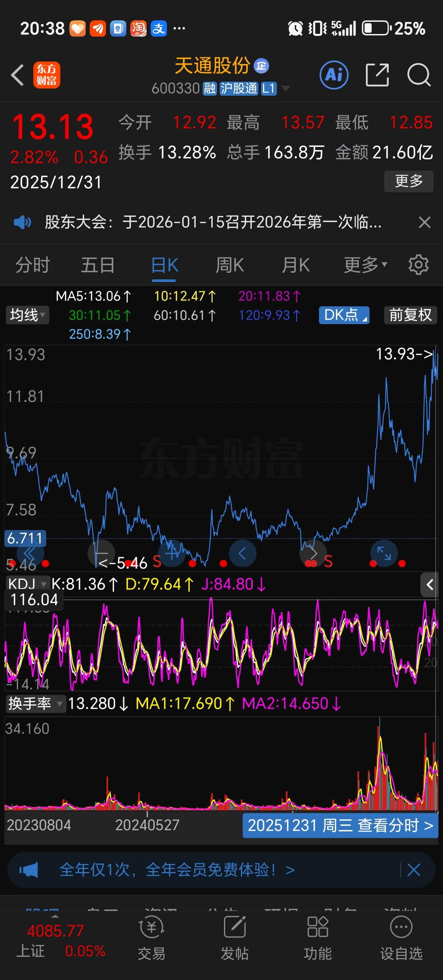The image size is (443, 980).
Task: Close the 股东大会 announcement bar
Action: [x=425, y=222]
